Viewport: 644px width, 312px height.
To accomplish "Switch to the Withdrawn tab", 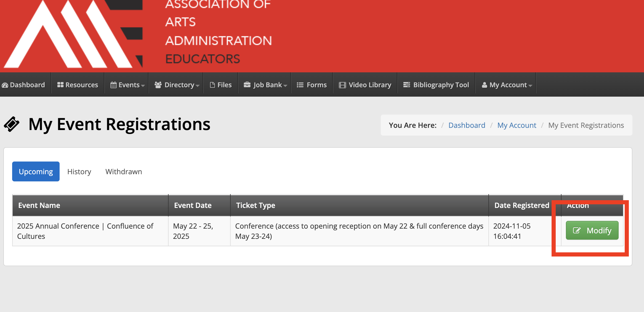I will click(124, 171).
